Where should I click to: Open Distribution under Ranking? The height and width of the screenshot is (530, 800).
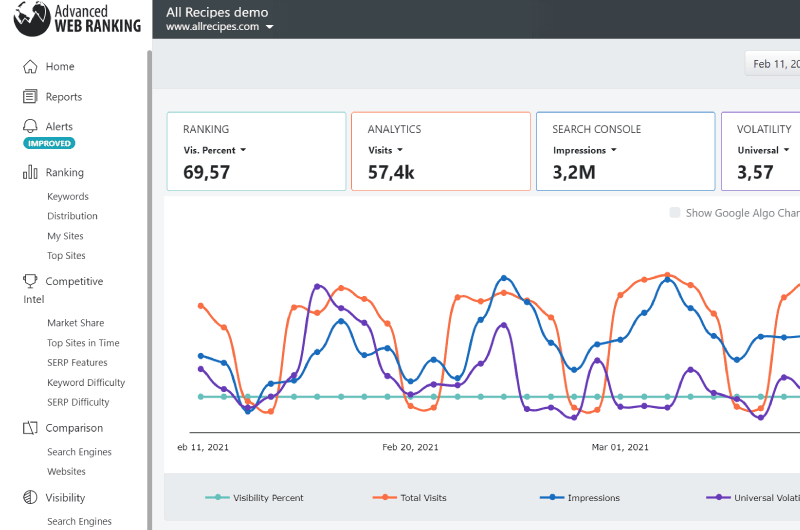point(72,216)
